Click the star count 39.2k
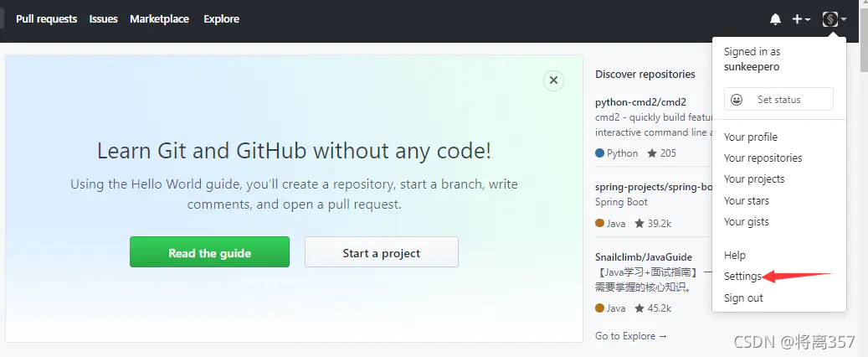 (653, 224)
